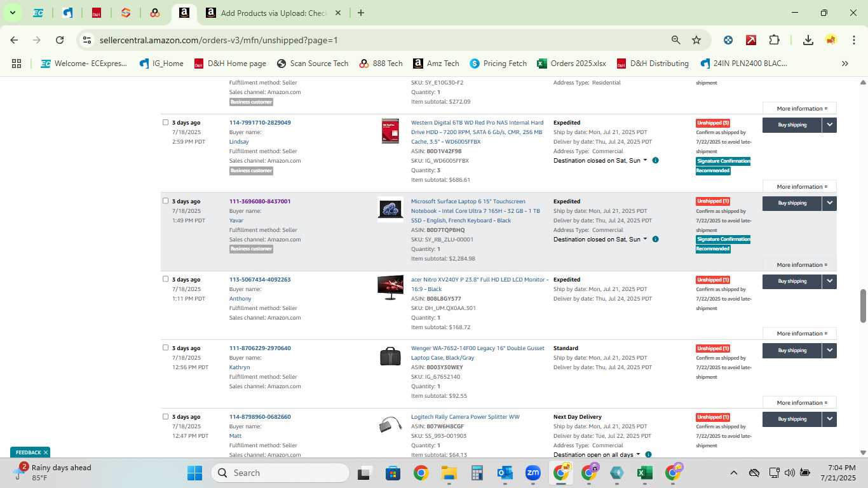Show more bookmarks with the chevron
Viewport: 868px width, 488px height.
click(x=844, y=64)
